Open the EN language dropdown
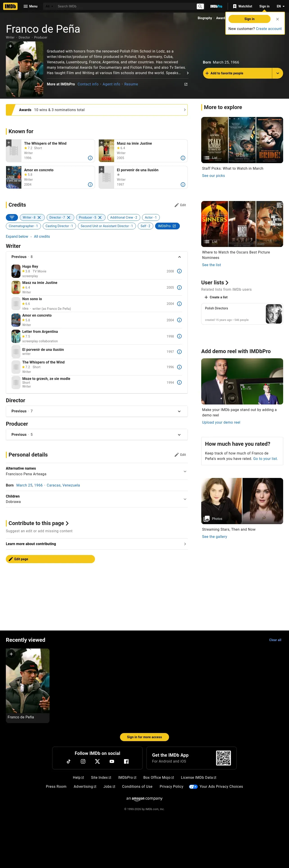289x868 pixels. pyautogui.click(x=281, y=6)
